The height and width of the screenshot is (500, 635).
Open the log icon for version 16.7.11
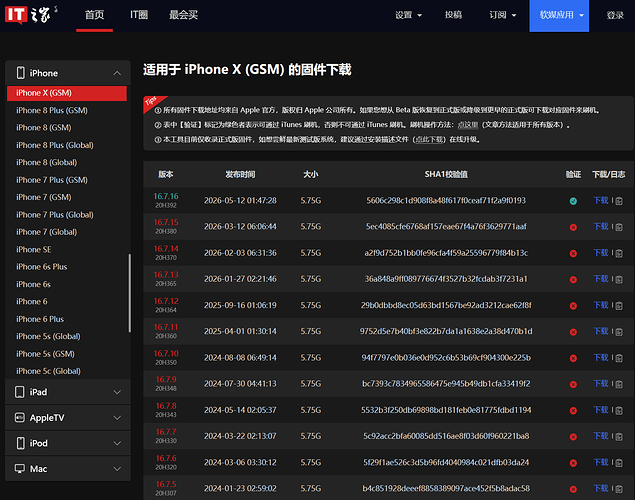click(619, 332)
